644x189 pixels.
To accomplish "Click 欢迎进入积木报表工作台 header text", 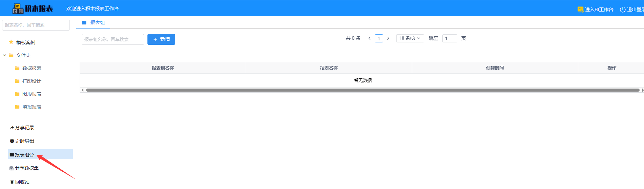I will pyautogui.click(x=93, y=8).
